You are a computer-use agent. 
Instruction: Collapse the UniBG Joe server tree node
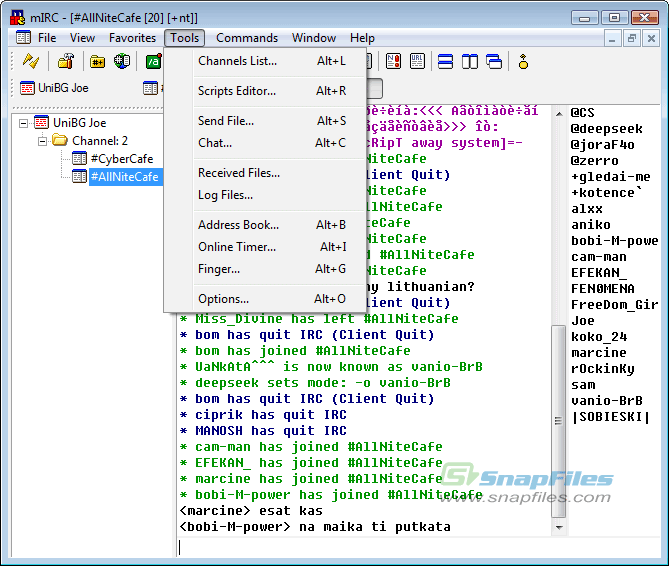24,123
